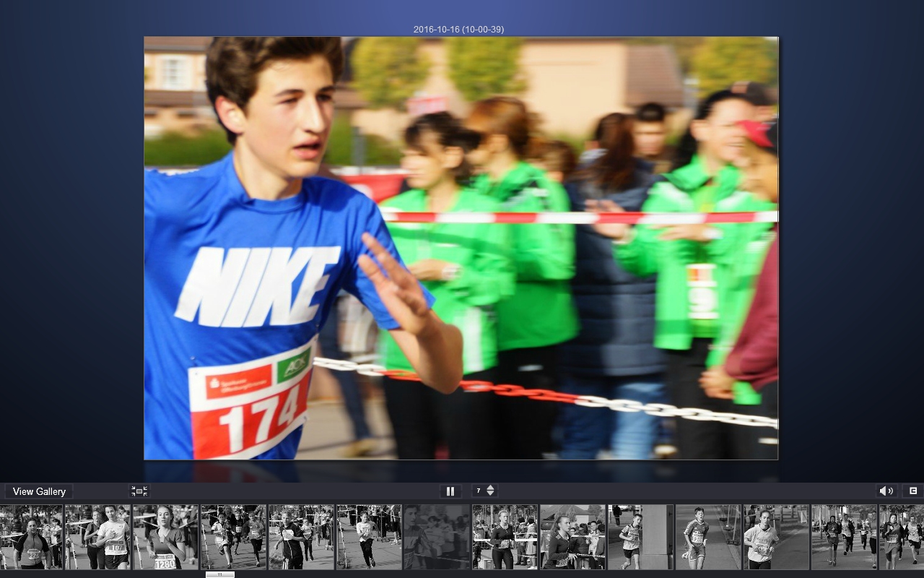Image resolution: width=924 pixels, height=578 pixels.
Task: Open thumbnail of runner with bib 1280
Action: coord(165,537)
